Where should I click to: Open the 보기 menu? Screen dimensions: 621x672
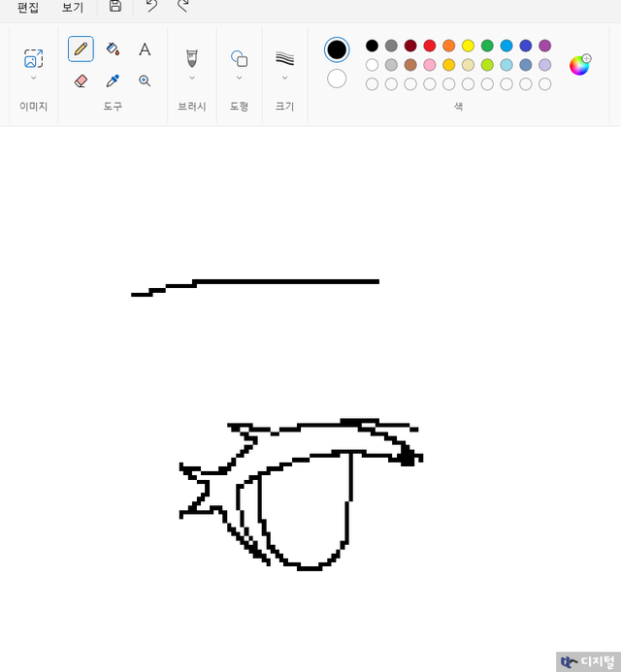(73, 8)
